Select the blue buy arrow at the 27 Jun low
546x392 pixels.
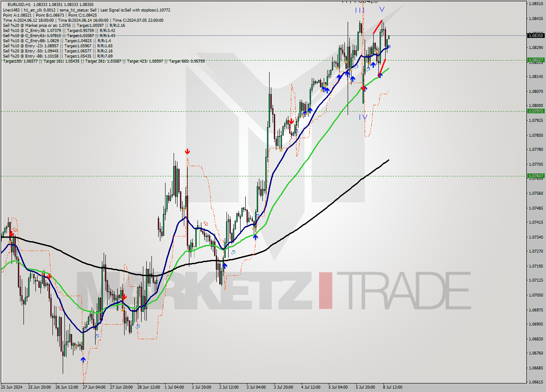click(83, 360)
